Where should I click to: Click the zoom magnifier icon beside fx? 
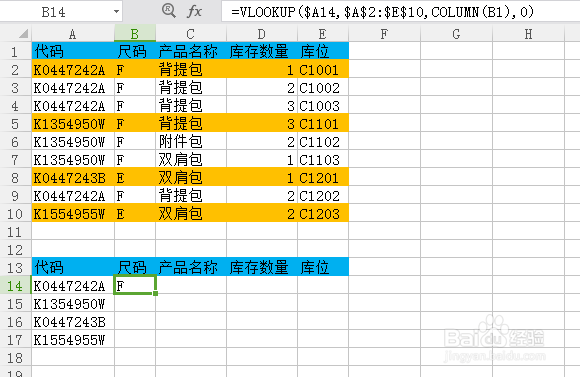[169, 11]
